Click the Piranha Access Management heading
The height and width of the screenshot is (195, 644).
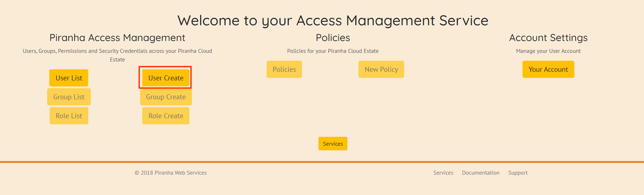pos(117,38)
